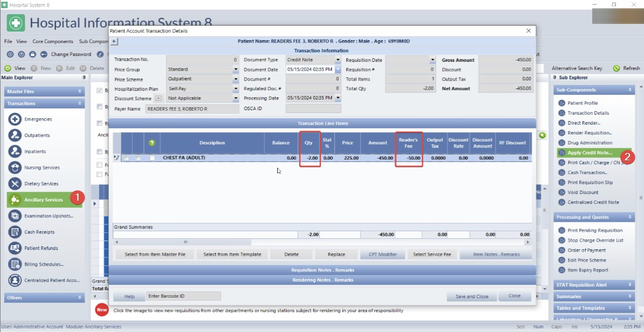Tick the checkbox beside CHEST PA (ADULT)
Viewport: 644px width, 332px height.
tap(152, 158)
